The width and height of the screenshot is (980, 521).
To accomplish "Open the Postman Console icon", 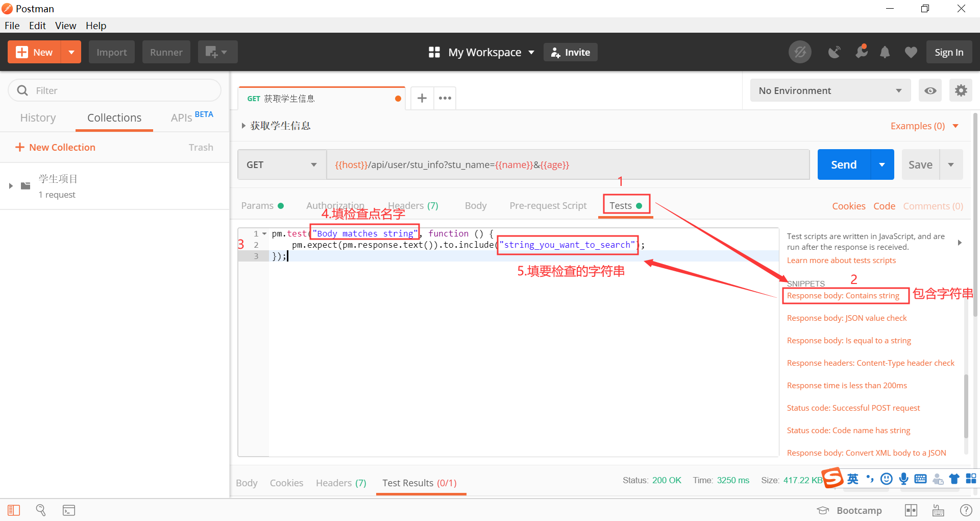I will (x=69, y=510).
